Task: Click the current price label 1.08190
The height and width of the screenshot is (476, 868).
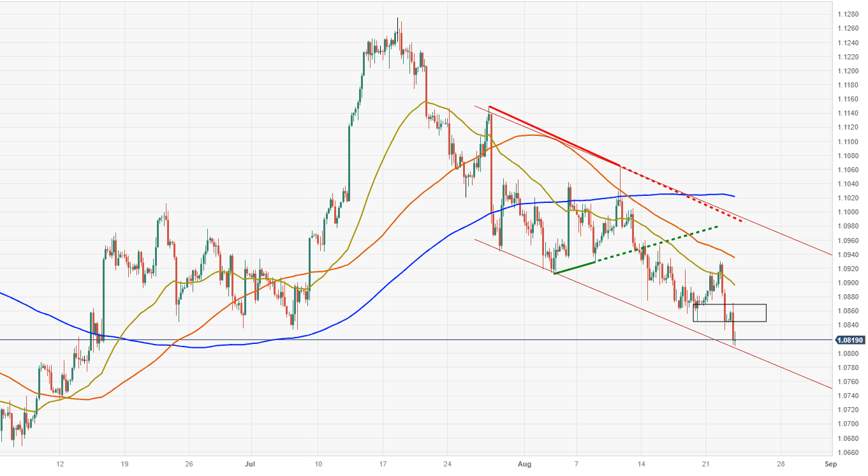Action: coord(849,340)
